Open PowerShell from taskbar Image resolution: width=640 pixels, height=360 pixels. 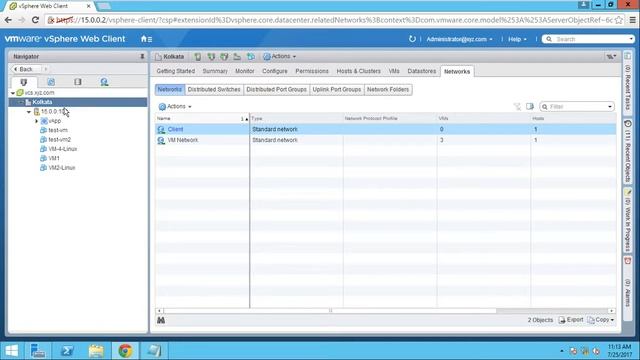pyautogui.click(x=67, y=351)
